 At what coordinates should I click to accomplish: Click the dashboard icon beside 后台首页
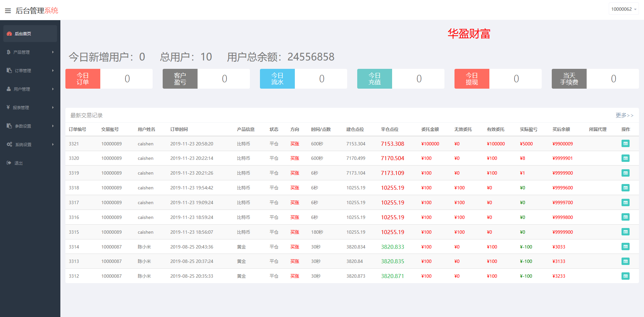(x=9, y=34)
